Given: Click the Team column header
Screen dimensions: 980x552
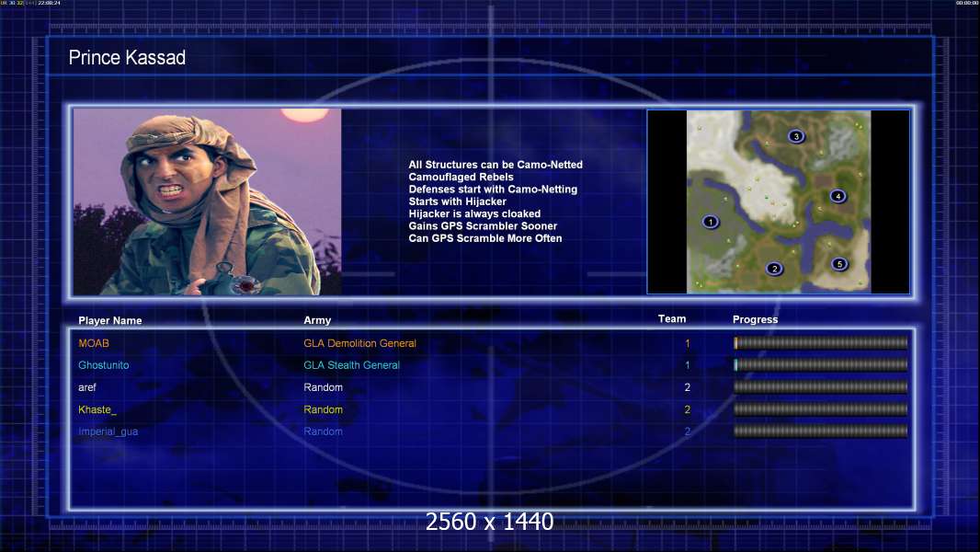Looking at the screenshot, I should (672, 319).
